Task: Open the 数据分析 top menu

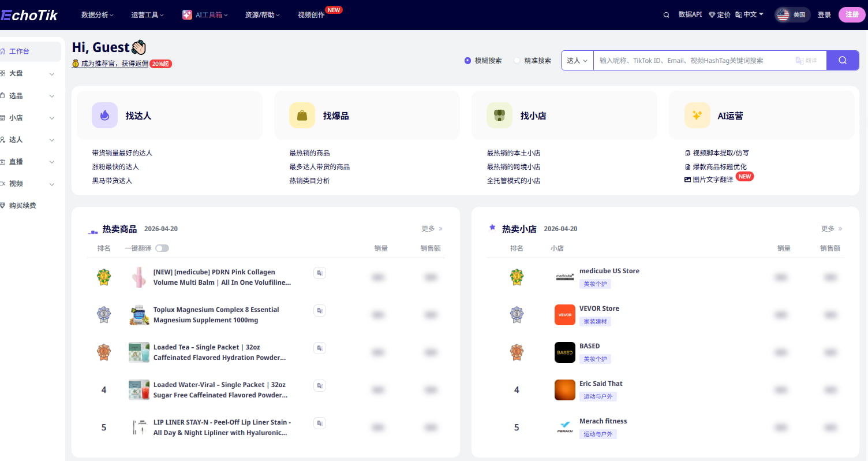Action: tap(97, 15)
